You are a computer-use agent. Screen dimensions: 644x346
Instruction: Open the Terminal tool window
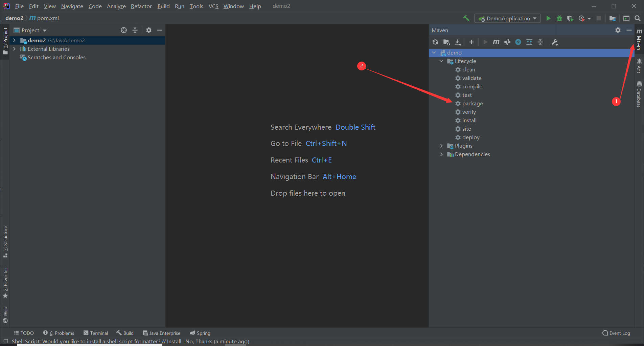(96, 333)
